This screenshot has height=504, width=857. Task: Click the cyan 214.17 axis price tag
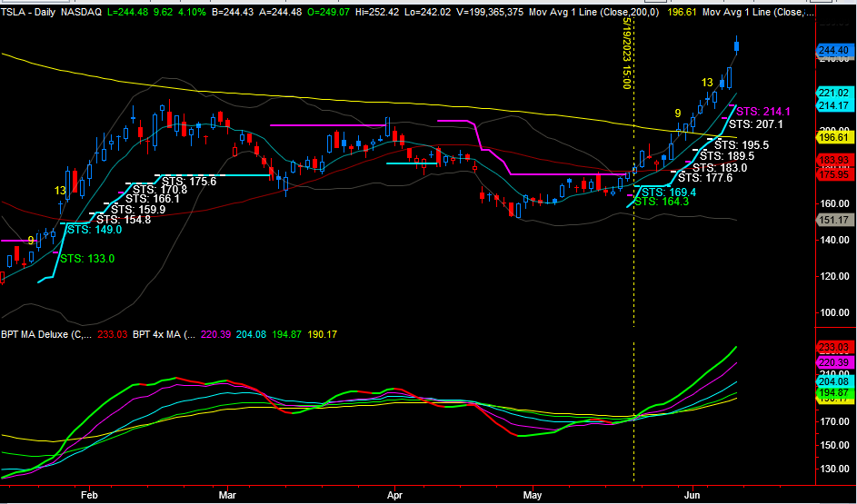click(834, 105)
